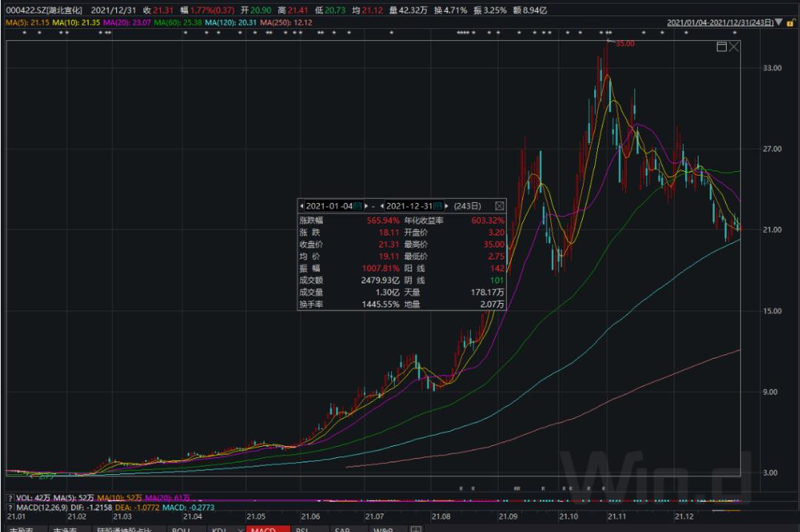Click the pop-out window icon above the chart

(x=721, y=46)
